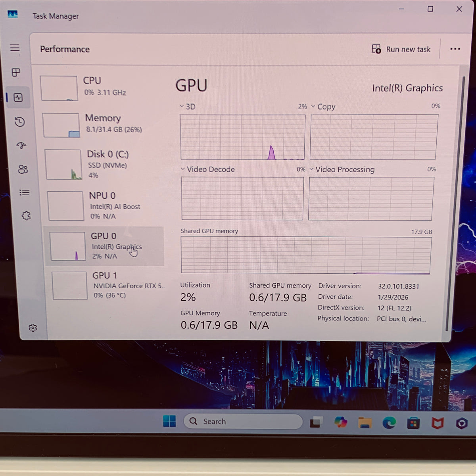Click the Task Manager title bar app icon

click(x=13, y=14)
